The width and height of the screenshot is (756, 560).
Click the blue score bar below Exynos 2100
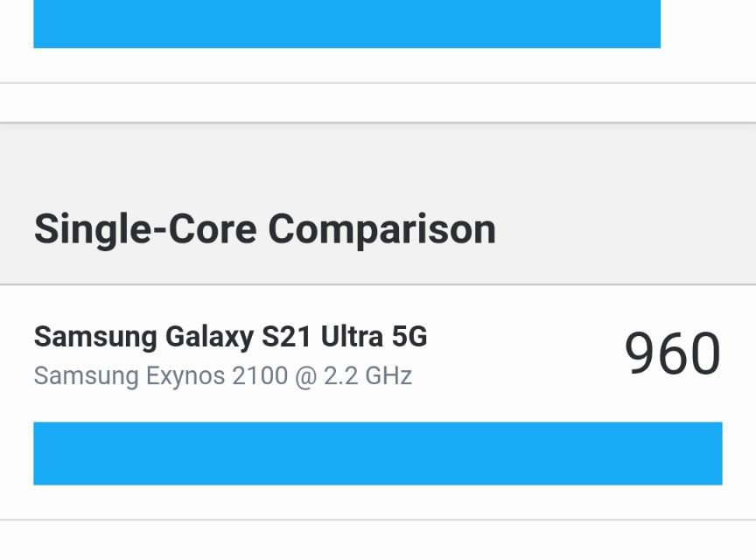pyautogui.click(x=377, y=453)
